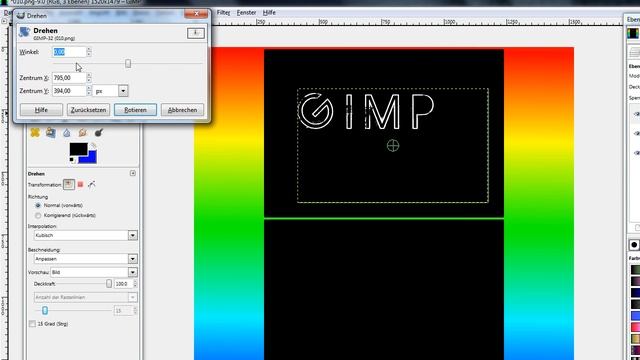Close the Drehen dialog window

click(x=196, y=14)
